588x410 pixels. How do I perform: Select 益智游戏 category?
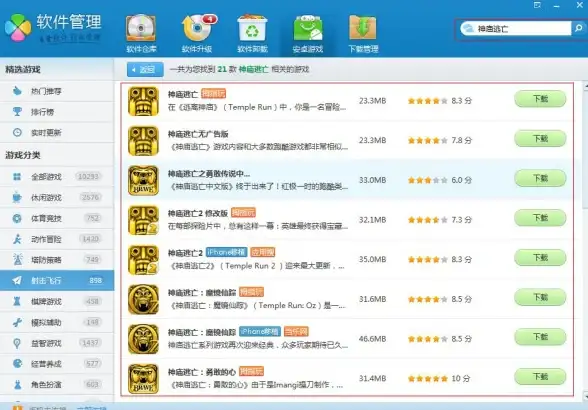[x=57, y=343]
